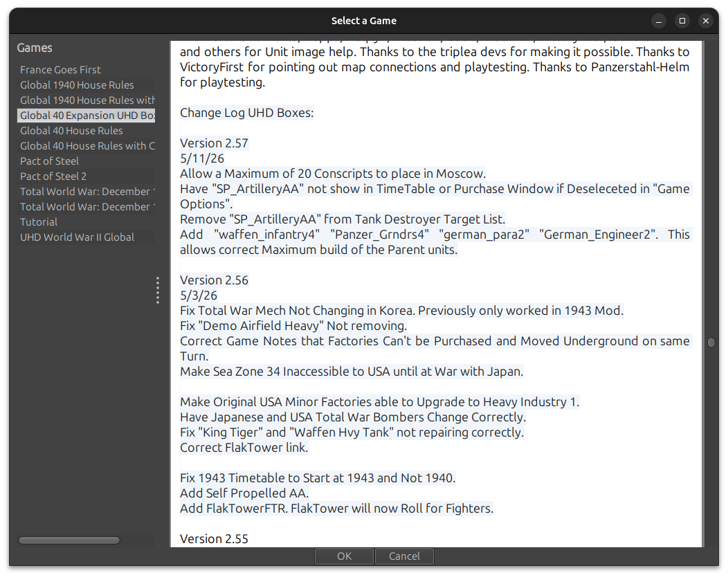Choose the highlighted Global 40 Expansion UHD game
Viewport: 728px width, 577px height.
[x=86, y=115]
